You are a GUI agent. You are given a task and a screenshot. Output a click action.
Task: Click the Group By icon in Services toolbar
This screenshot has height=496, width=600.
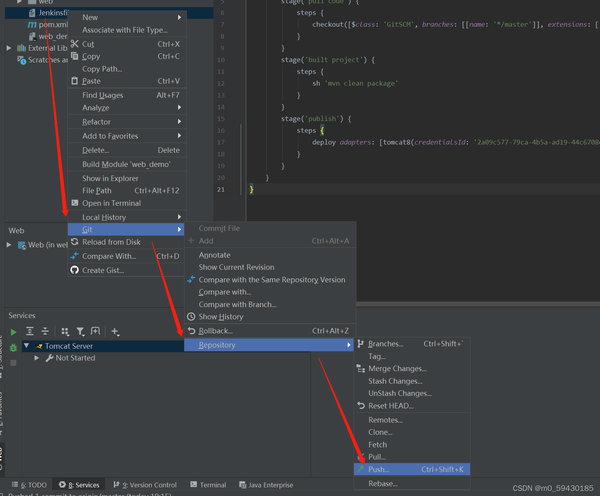pyautogui.click(x=65, y=331)
